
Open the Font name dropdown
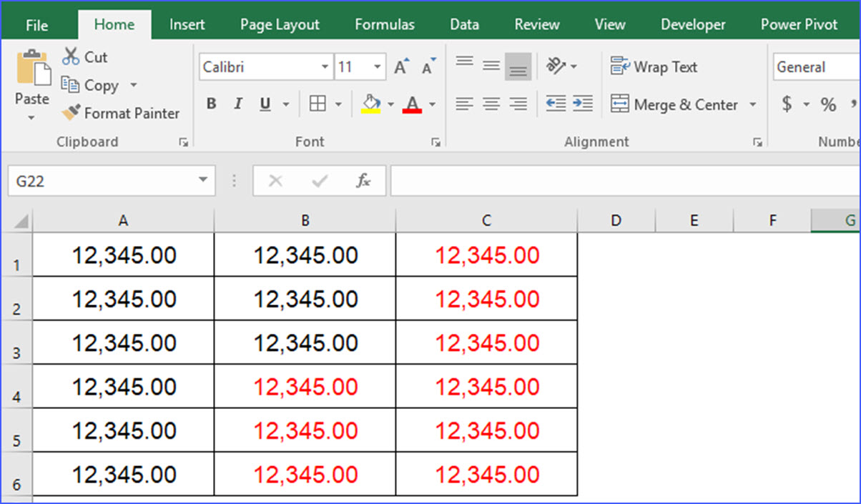(325, 66)
